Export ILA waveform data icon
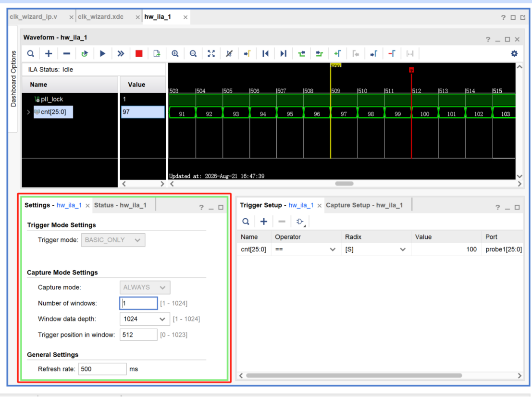Screen dimensions: 532x397 157,54
